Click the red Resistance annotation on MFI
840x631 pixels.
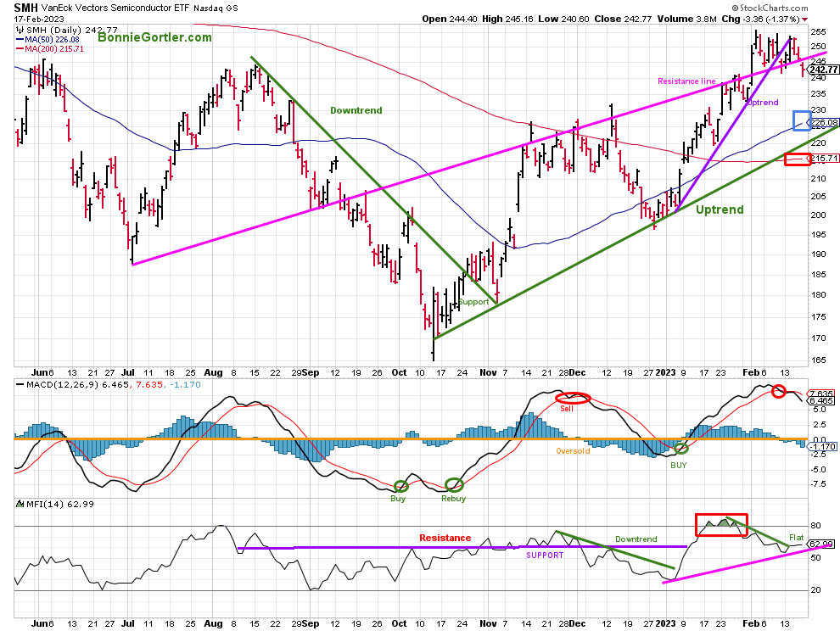coord(445,538)
